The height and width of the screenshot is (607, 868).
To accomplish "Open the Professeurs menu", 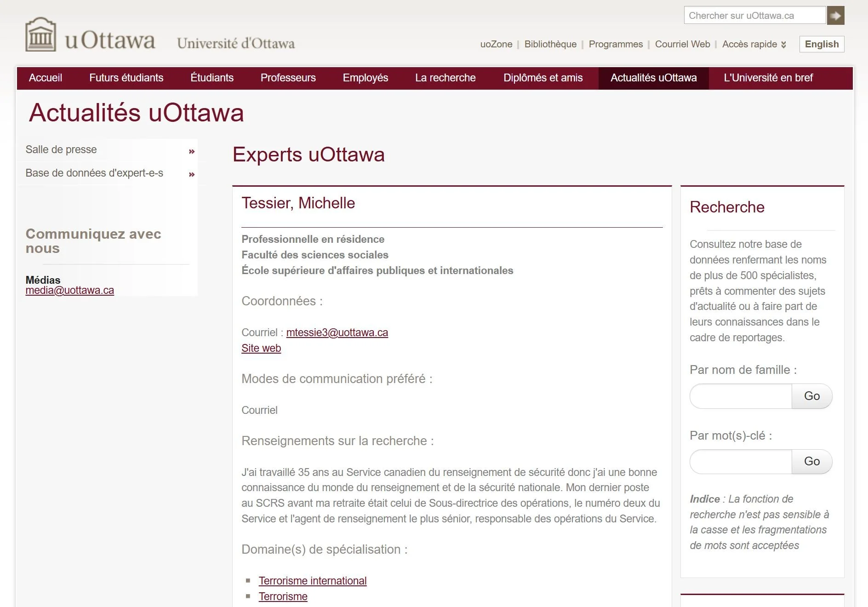I will tap(288, 78).
